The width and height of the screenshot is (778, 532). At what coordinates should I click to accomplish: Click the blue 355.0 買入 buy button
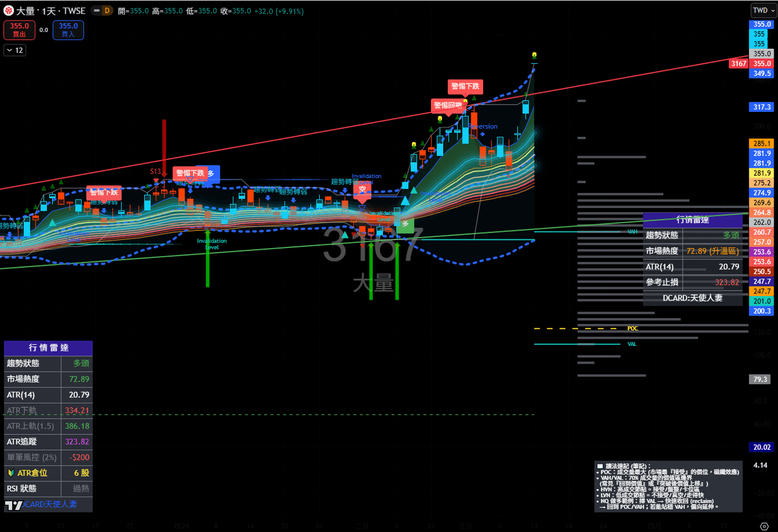[x=68, y=30]
